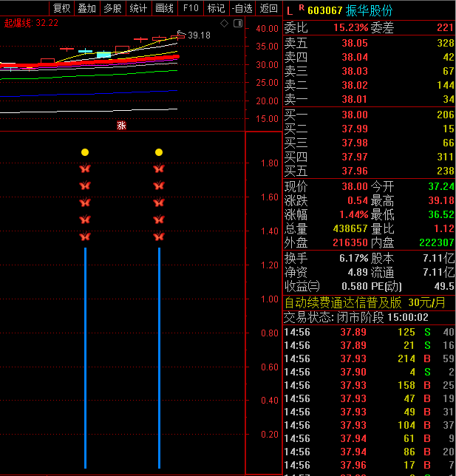Open the 叠加 overlay option
The image size is (456, 476).
coord(86,8)
